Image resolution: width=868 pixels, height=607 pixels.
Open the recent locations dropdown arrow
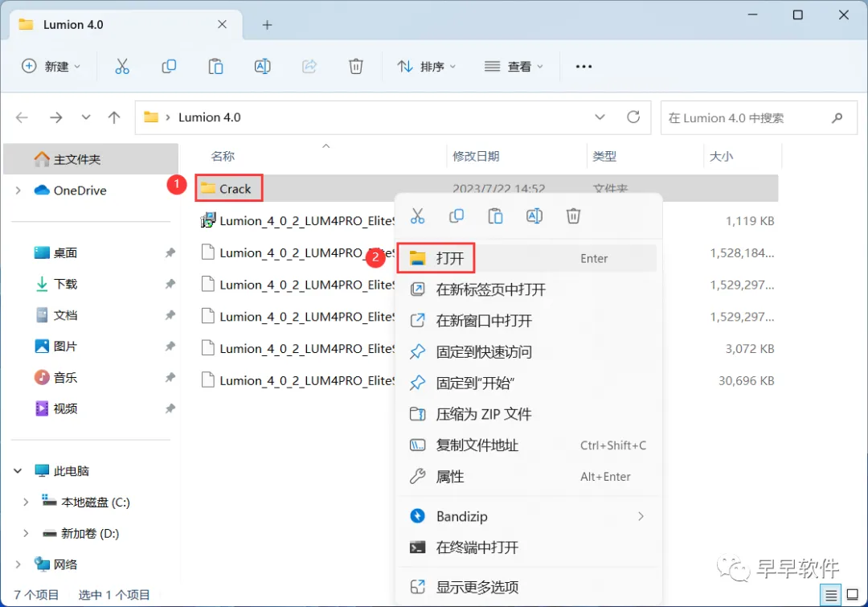pos(86,117)
